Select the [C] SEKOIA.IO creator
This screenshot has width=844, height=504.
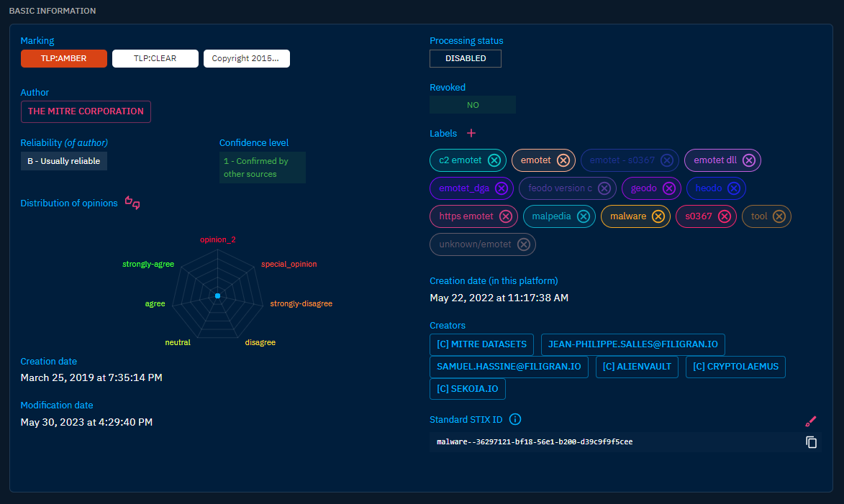(468, 389)
